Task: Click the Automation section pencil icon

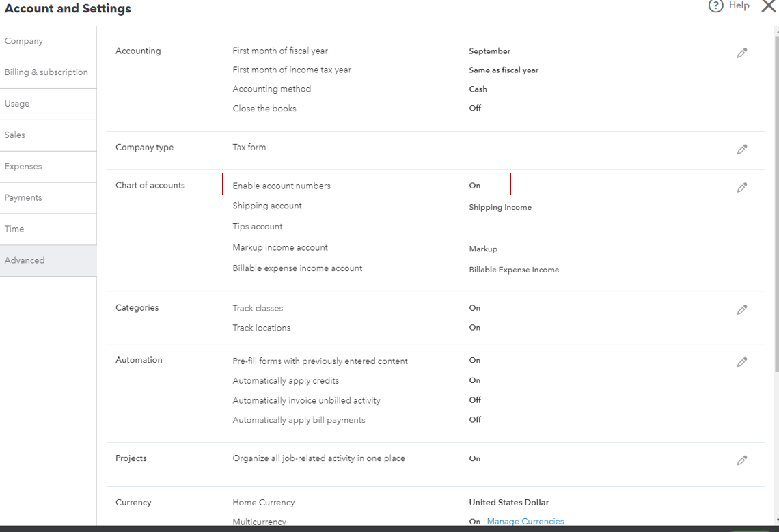Action: 741,362
